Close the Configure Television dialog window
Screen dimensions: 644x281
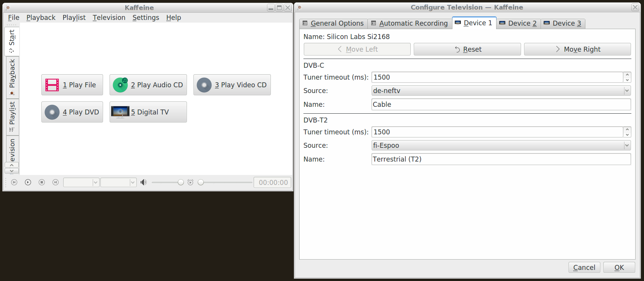(x=635, y=7)
